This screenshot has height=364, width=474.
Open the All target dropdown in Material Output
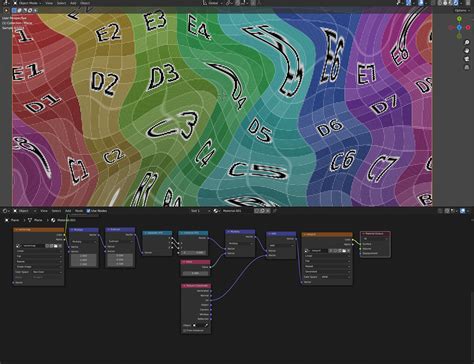(x=375, y=239)
